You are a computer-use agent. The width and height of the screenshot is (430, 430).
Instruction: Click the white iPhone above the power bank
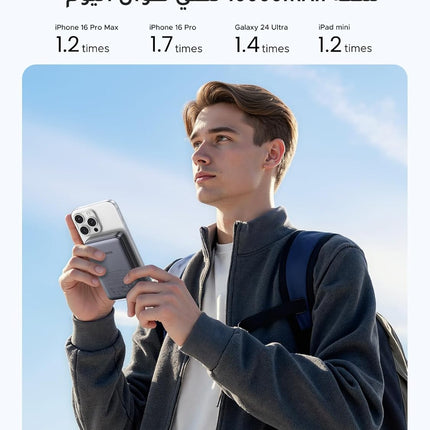pyautogui.click(x=97, y=220)
